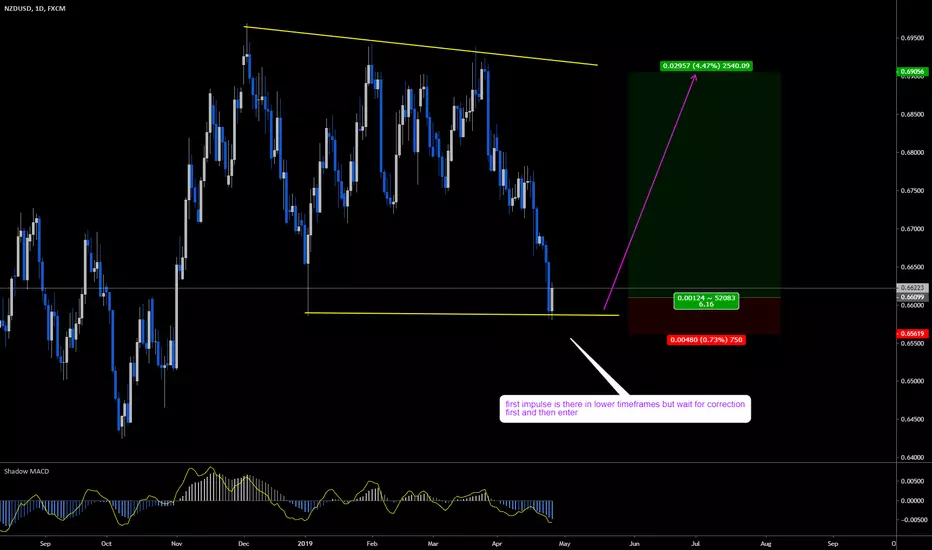
Task: Select the white callout note about first impulse
Action: tap(625, 408)
